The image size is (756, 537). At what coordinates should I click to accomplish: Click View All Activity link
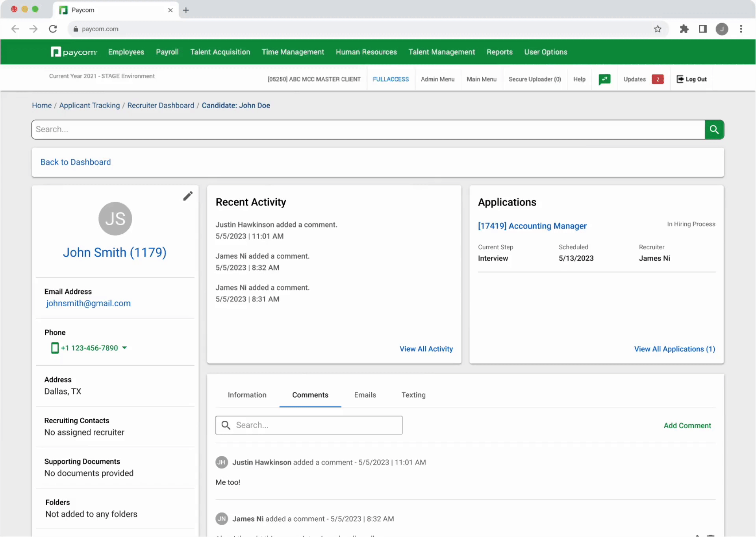426,349
